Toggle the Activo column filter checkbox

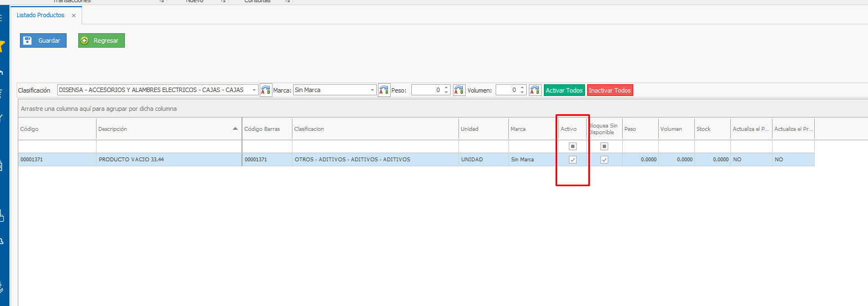(573, 146)
